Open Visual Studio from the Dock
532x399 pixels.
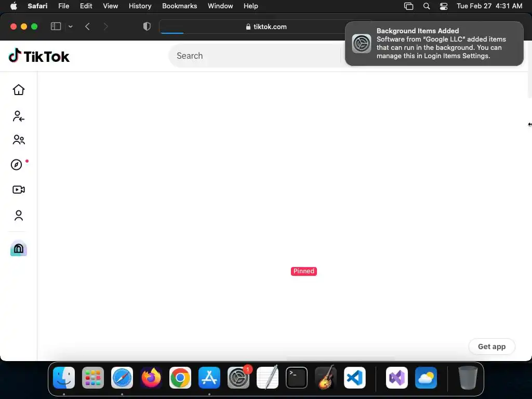point(397,378)
